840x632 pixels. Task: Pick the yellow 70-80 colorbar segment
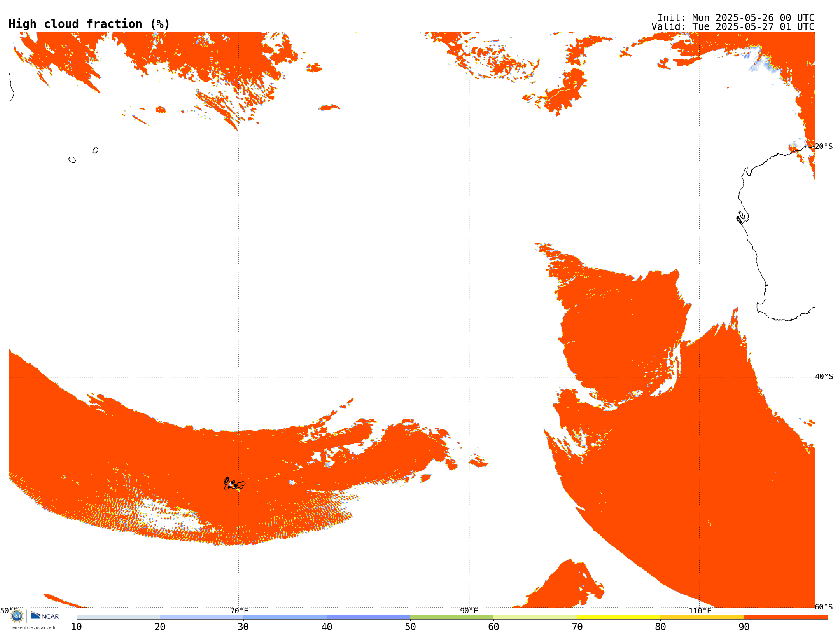click(619, 617)
